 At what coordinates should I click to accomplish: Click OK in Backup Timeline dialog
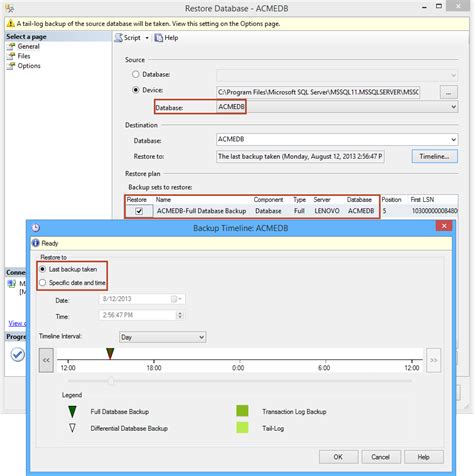coord(338,457)
